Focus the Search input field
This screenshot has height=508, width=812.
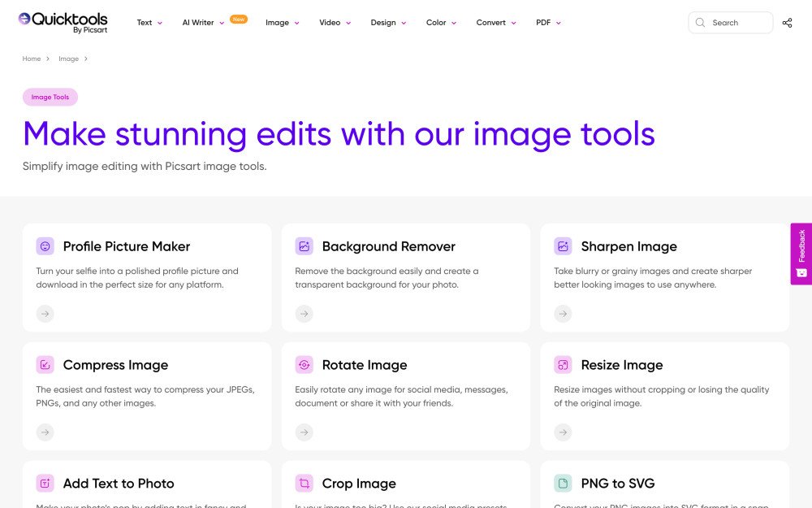(737, 23)
